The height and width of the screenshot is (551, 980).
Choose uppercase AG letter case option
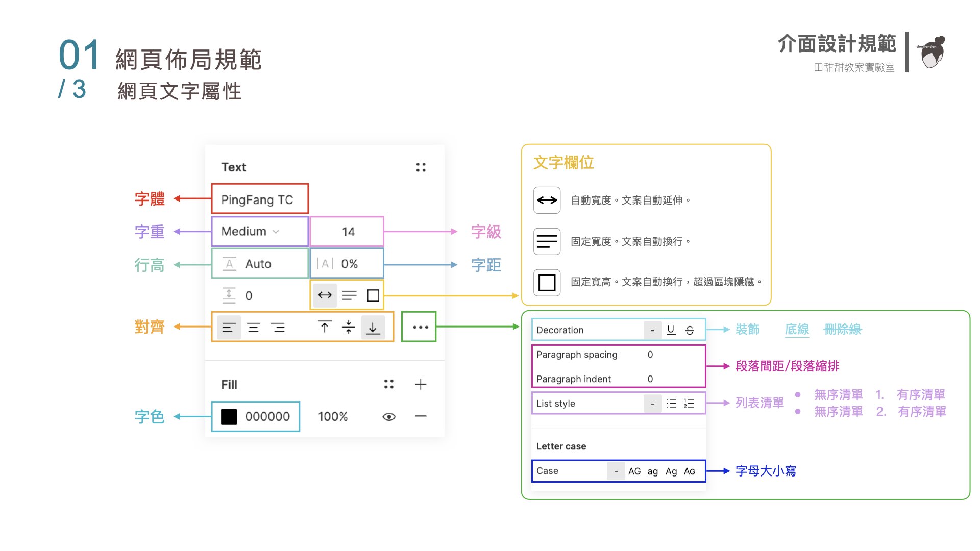pyautogui.click(x=634, y=471)
